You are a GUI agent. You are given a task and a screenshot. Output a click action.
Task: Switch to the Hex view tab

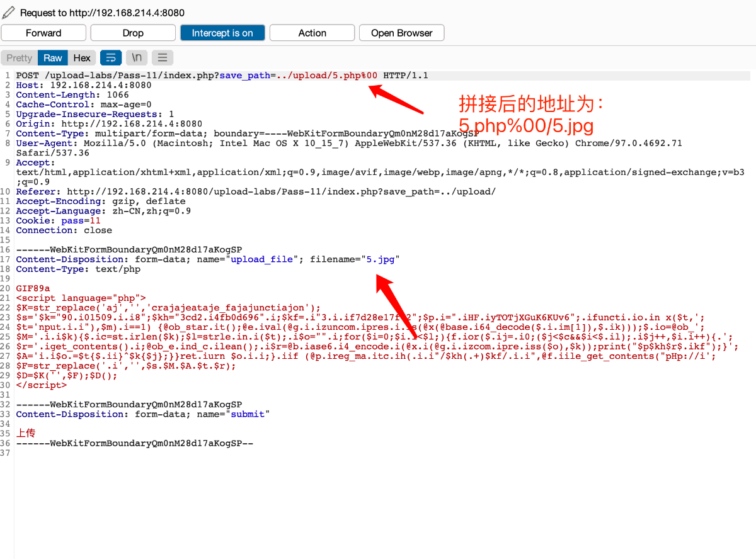pos(82,58)
